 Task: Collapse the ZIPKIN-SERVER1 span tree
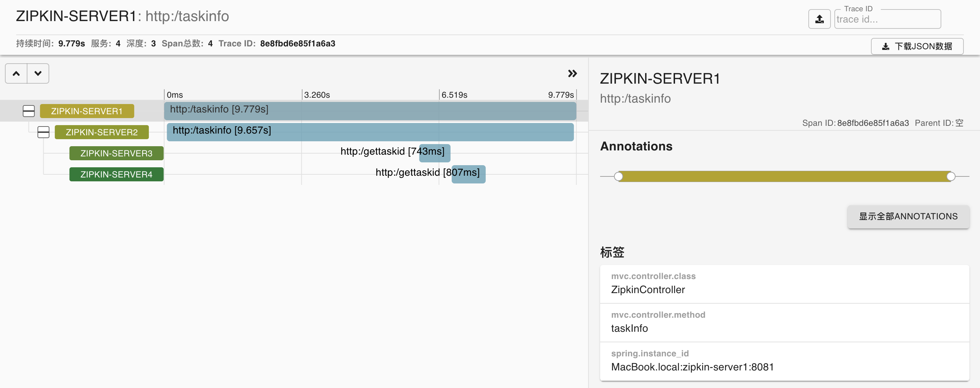(x=28, y=111)
